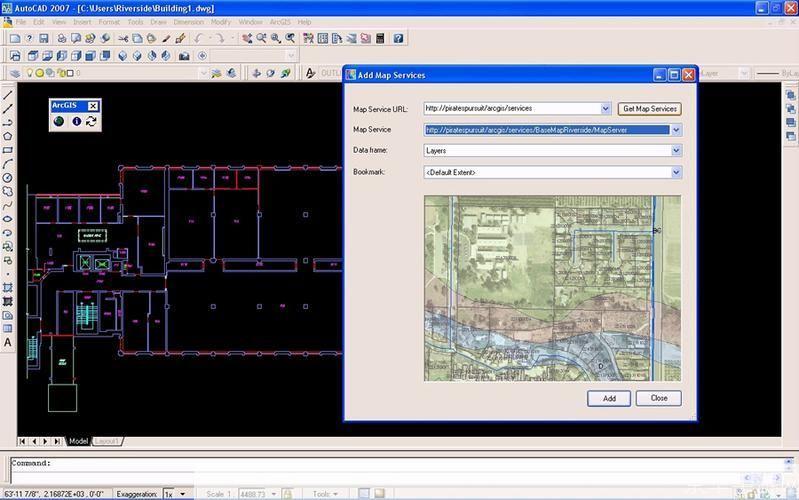Click the blue Help question mark icon
The height and width of the screenshot is (500, 799).
pyautogui.click(x=398, y=38)
